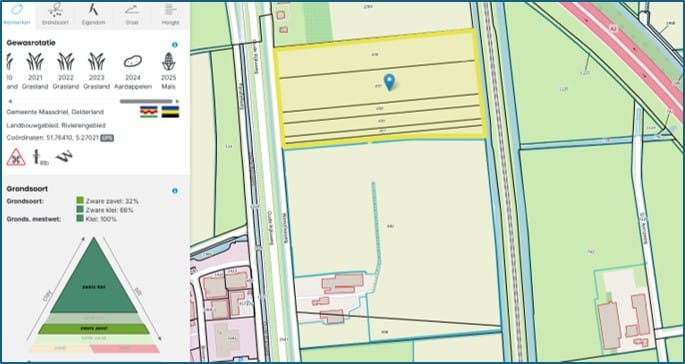Click the zware zavel band in triangle

click(94, 329)
